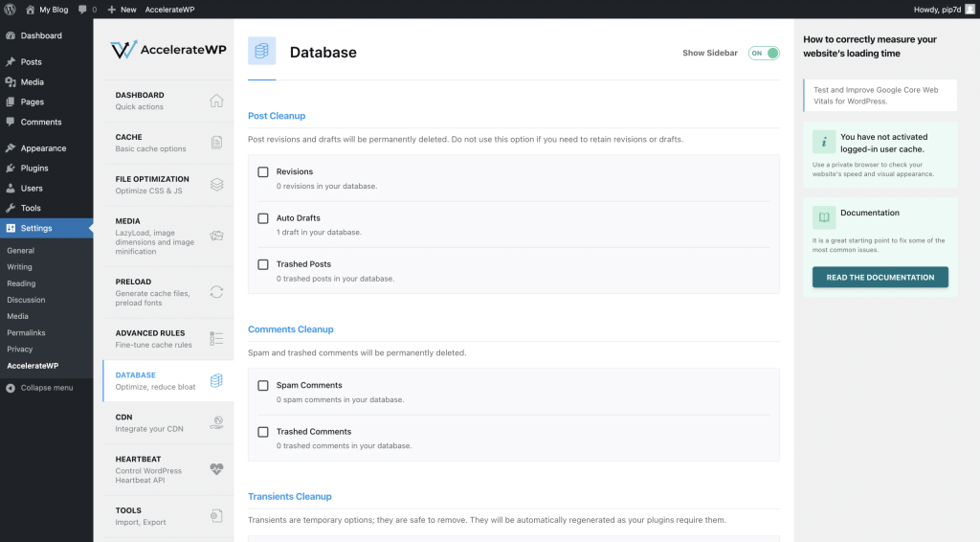Click the File Optimization layers icon
Image resolution: width=980 pixels, height=542 pixels.
click(x=216, y=185)
